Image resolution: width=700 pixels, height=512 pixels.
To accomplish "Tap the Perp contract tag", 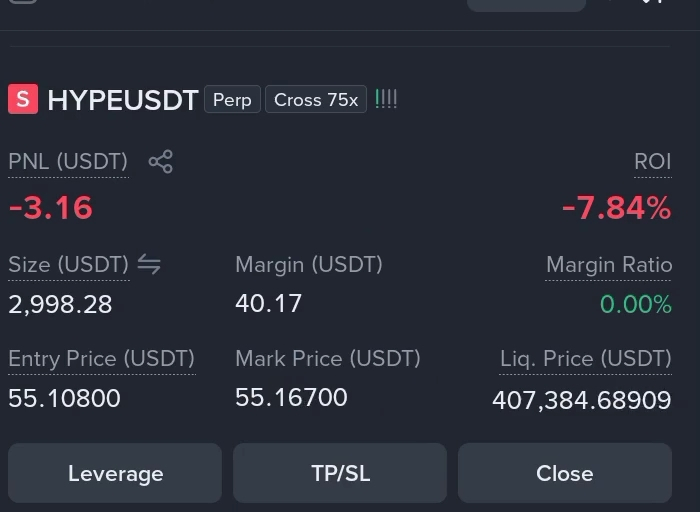I will click(x=232, y=100).
